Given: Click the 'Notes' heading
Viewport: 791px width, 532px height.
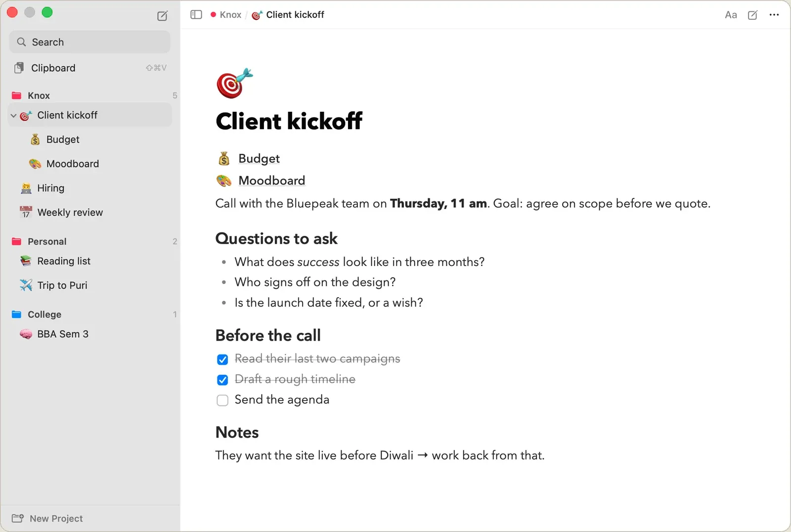Looking at the screenshot, I should tap(237, 433).
